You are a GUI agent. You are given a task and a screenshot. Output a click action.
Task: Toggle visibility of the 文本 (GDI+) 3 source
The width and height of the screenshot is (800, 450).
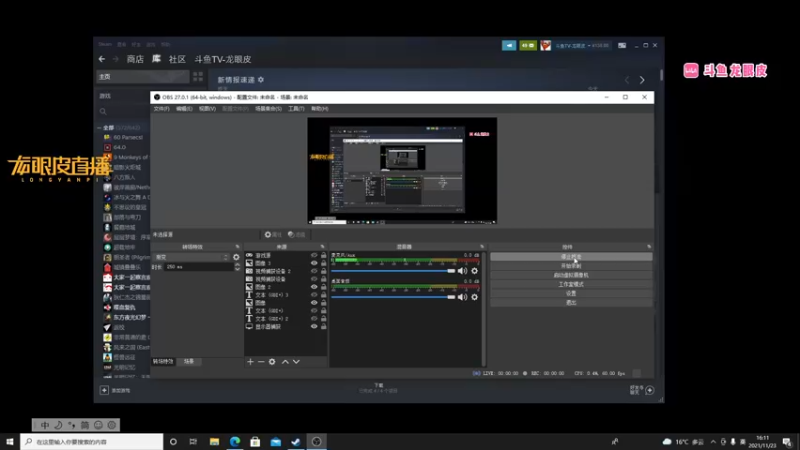314,295
